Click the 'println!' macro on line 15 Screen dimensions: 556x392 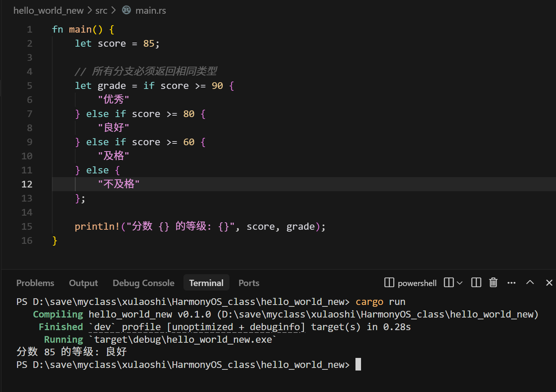pos(97,226)
